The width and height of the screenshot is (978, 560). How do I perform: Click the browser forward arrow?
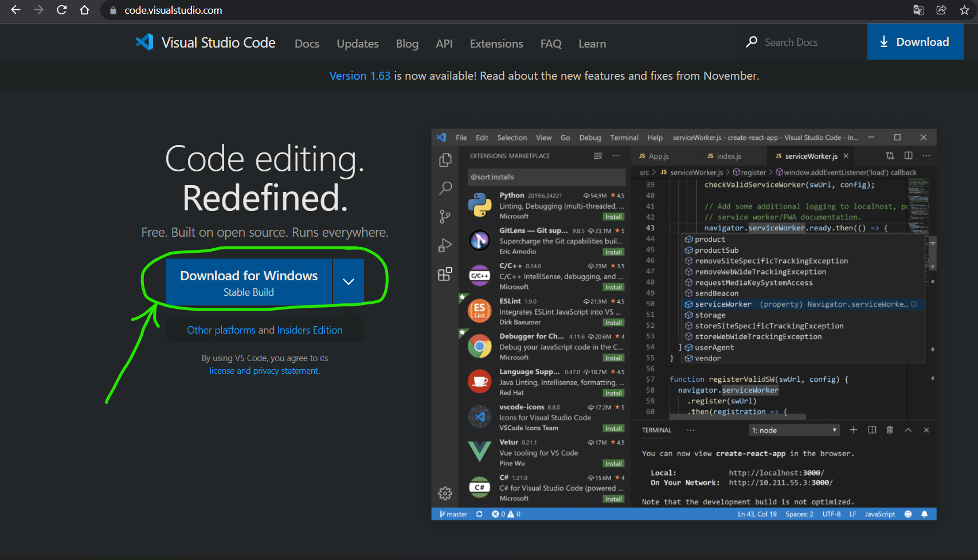pyautogui.click(x=38, y=10)
